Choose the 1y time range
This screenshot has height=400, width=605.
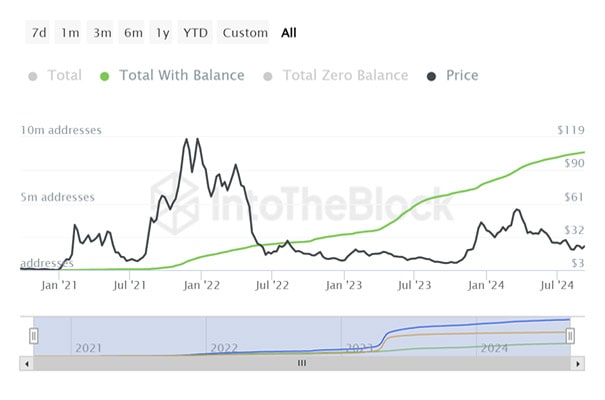pyautogui.click(x=162, y=33)
